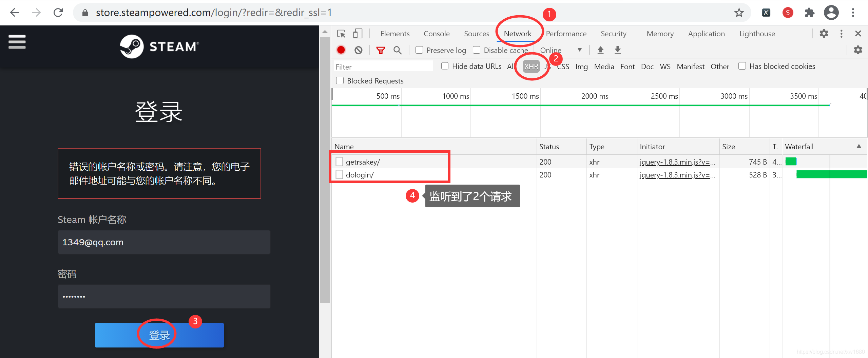Screen dimensions: 868x358
Task: Click the Steam account name field
Action: pos(164,242)
